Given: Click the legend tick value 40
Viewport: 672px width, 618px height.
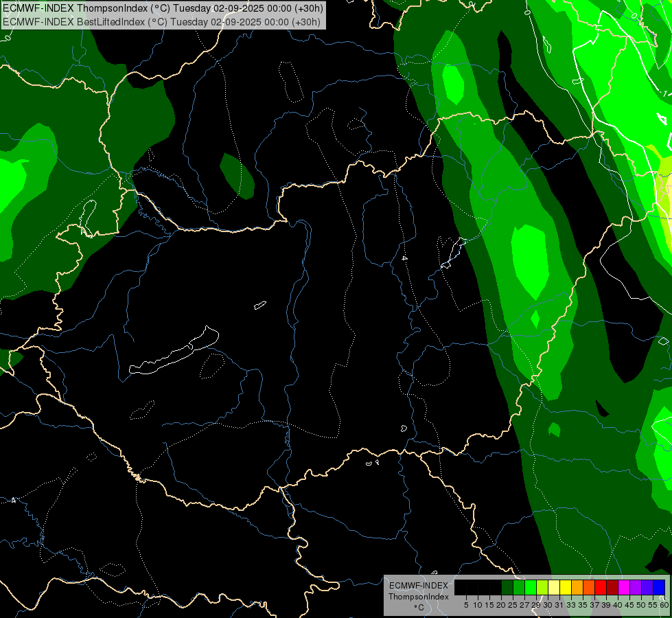Looking at the screenshot, I should click(618, 605).
